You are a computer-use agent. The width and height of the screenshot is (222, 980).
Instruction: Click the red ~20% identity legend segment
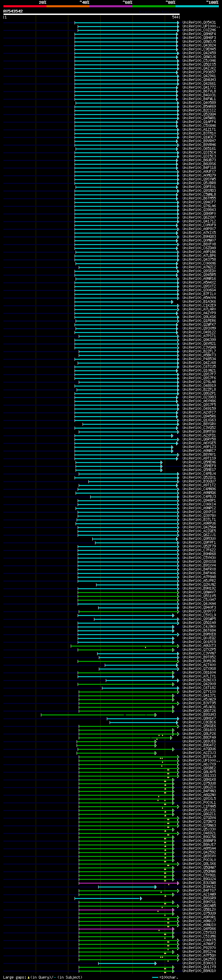click(x=25, y=6)
